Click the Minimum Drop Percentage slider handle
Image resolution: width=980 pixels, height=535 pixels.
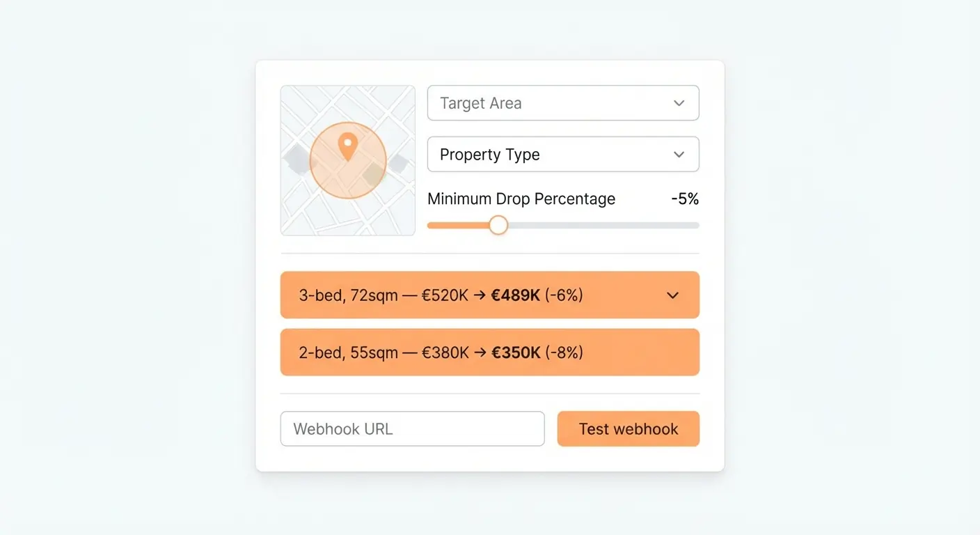[498, 225]
